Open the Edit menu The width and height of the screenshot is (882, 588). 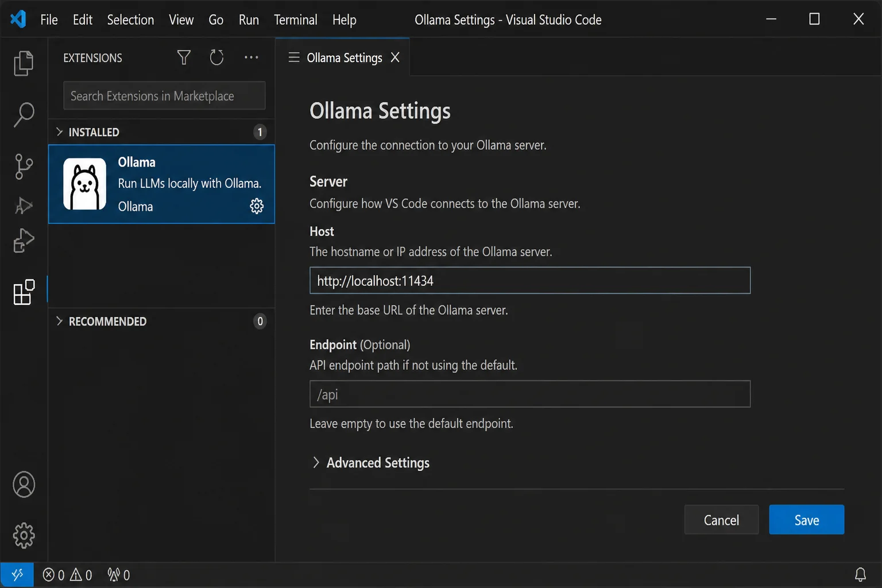[83, 20]
